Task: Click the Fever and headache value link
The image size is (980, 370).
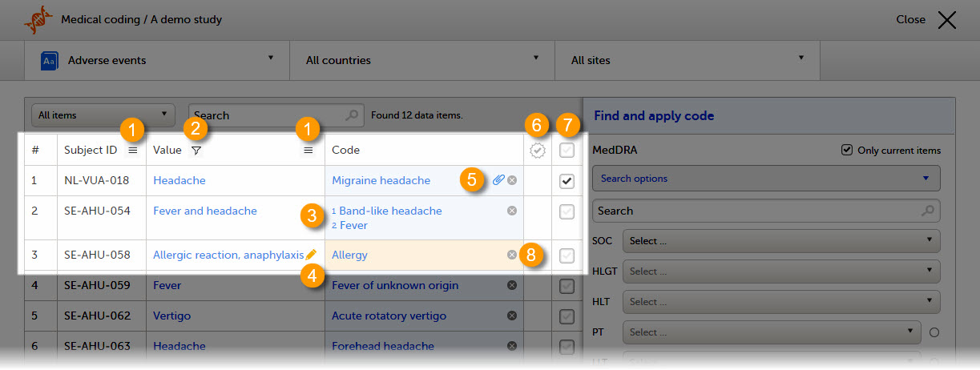Action: (x=205, y=211)
